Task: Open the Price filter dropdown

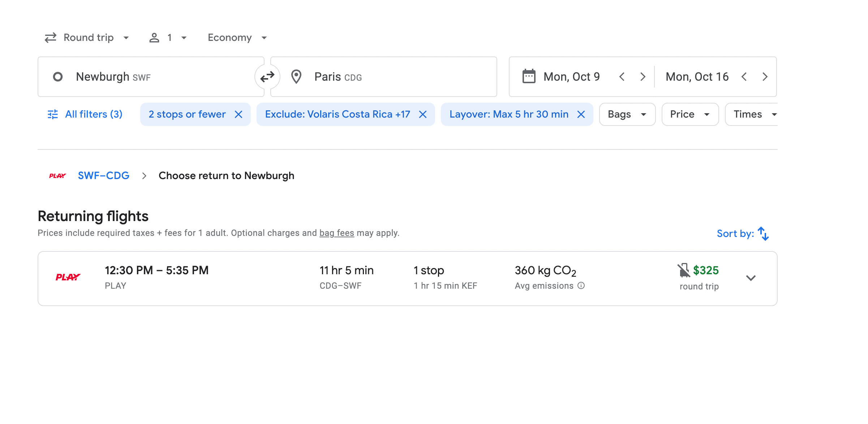Action: [x=690, y=114]
